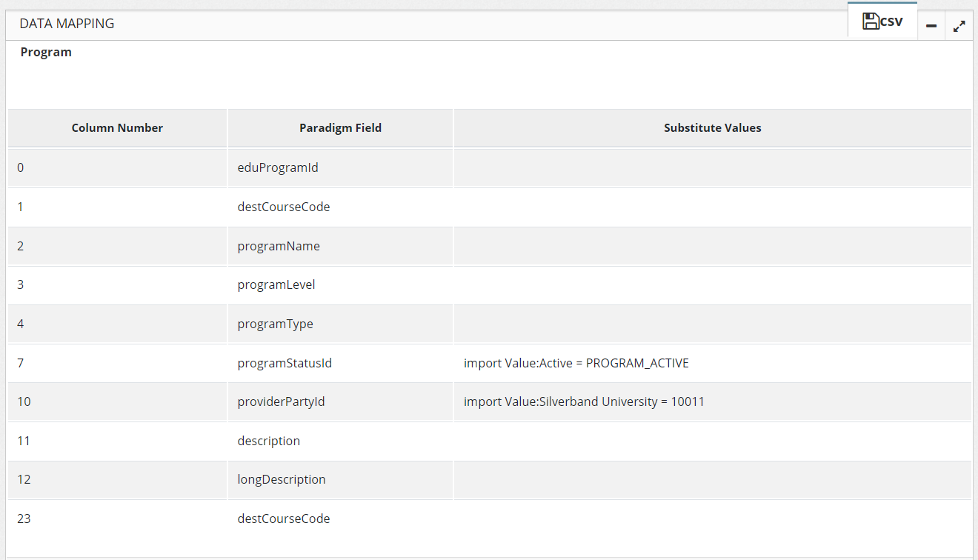Image resolution: width=978 pixels, height=560 pixels.
Task: Select column number 1 cell
Action: coord(21,207)
